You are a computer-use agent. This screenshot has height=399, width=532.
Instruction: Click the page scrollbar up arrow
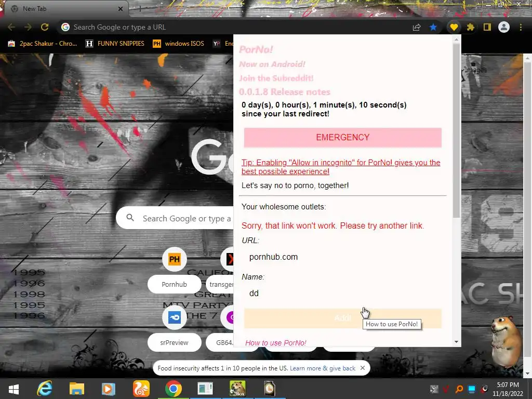pyautogui.click(x=528, y=58)
